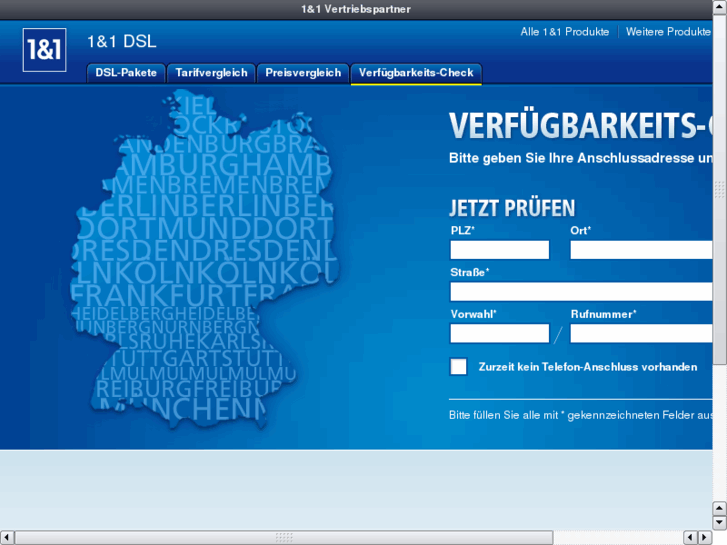Click the 1&1 logo
This screenshot has width=727, height=545.
pos(45,50)
